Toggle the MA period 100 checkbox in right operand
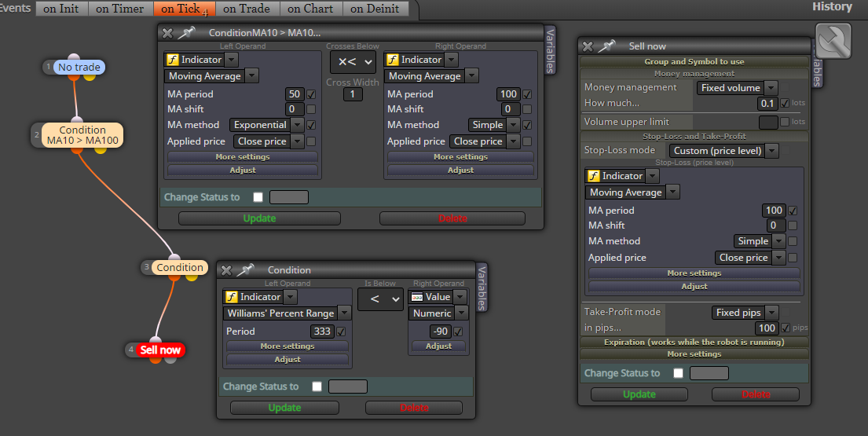The width and height of the screenshot is (868, 436). tap(527, 94)
